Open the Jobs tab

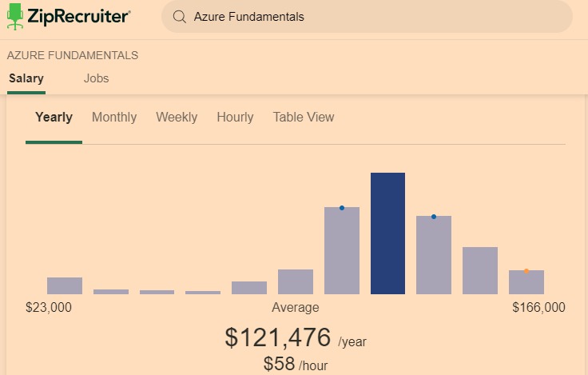pos(96,78)
